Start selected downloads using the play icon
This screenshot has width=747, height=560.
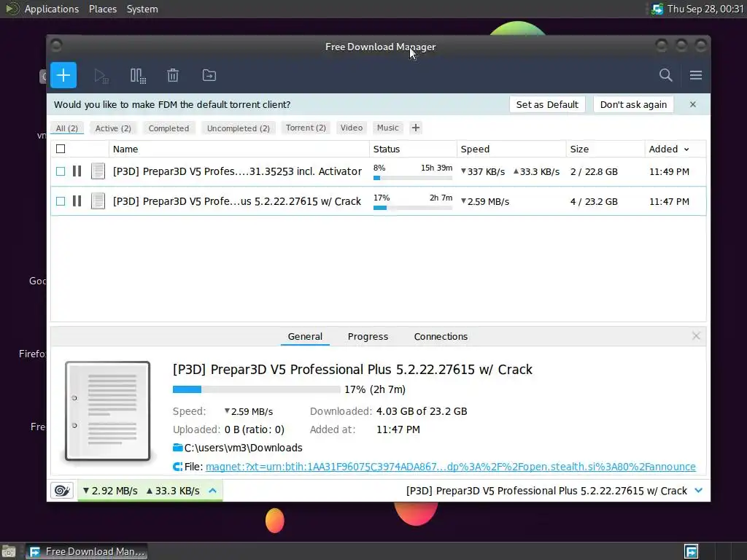point(101,76)
